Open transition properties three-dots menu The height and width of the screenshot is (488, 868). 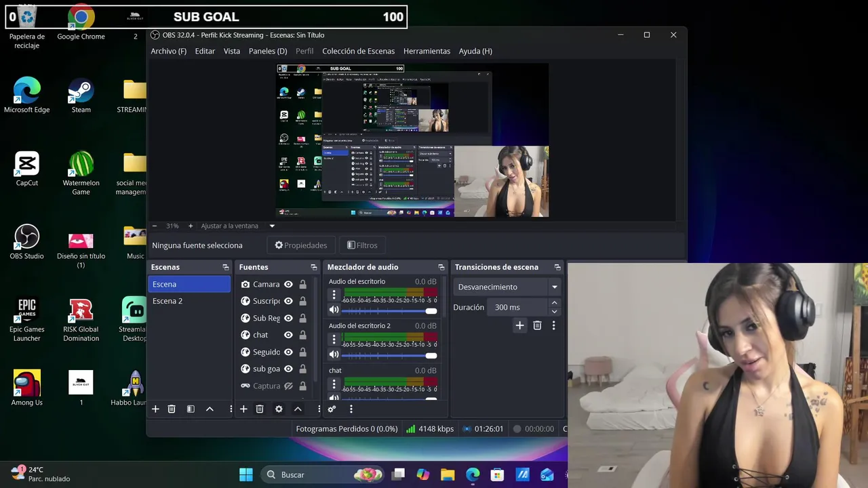553,325
